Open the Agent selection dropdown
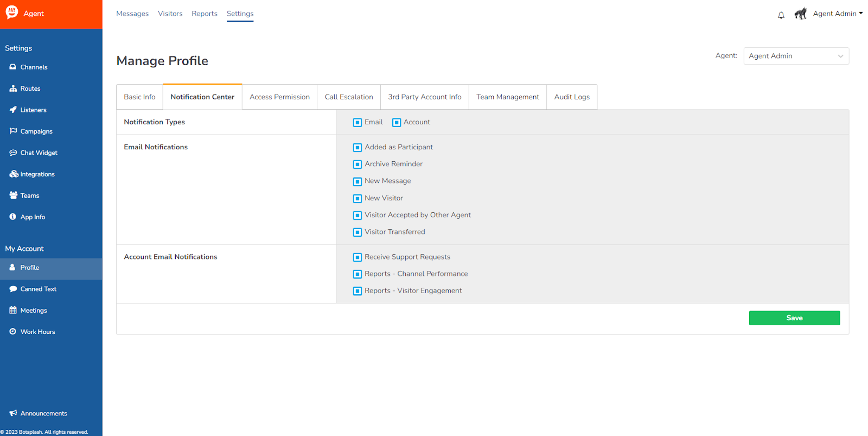Screen dimensions: 868x436 [x=795, y=56]
